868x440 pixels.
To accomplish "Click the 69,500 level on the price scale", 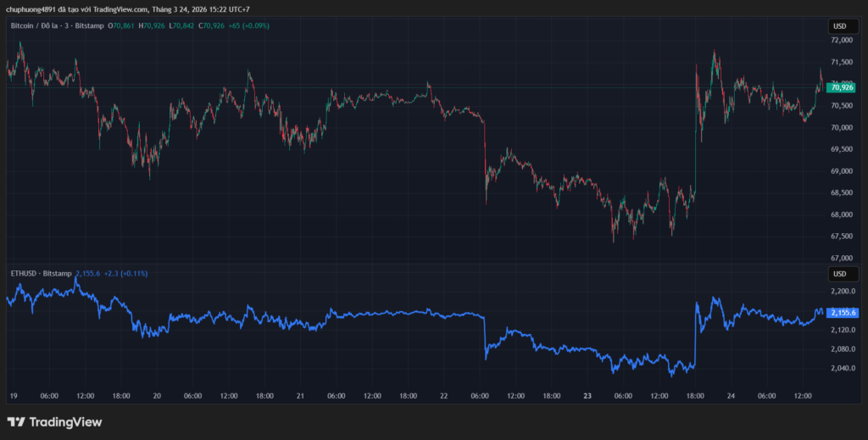I will click(841, 149).
